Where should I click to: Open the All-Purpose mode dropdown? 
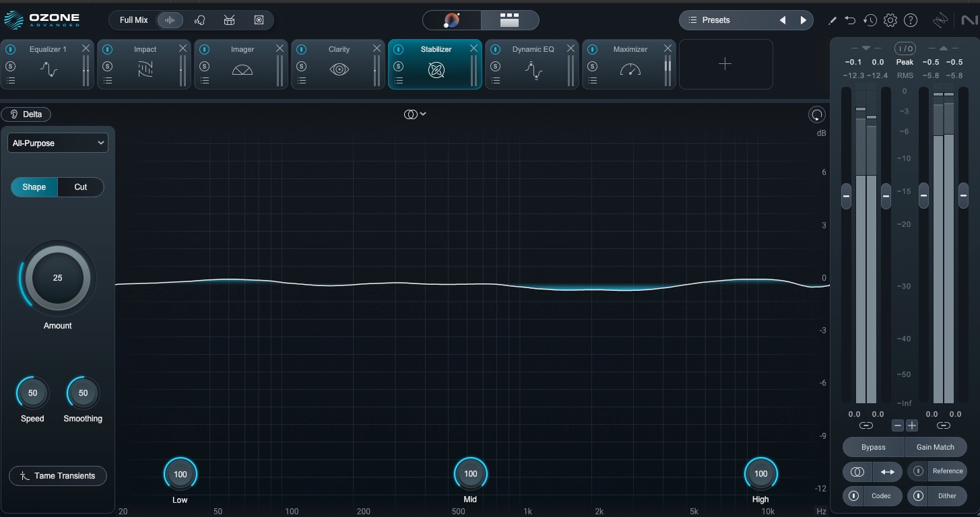coord(58,143)
